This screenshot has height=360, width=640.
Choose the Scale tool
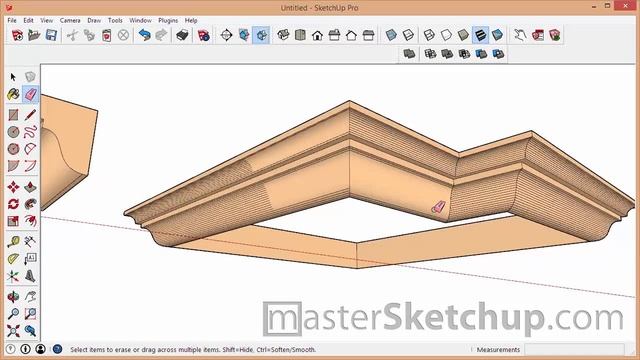[x=13, y=221]
